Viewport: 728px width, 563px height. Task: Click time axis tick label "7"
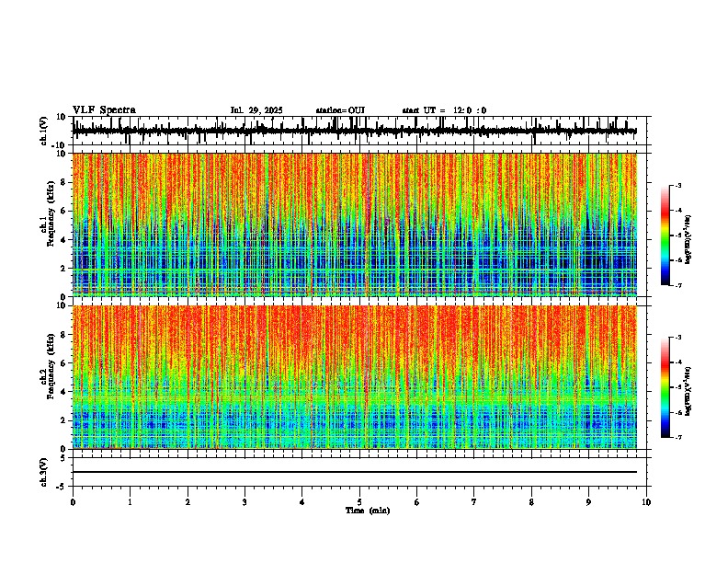[x=474, y=502]
